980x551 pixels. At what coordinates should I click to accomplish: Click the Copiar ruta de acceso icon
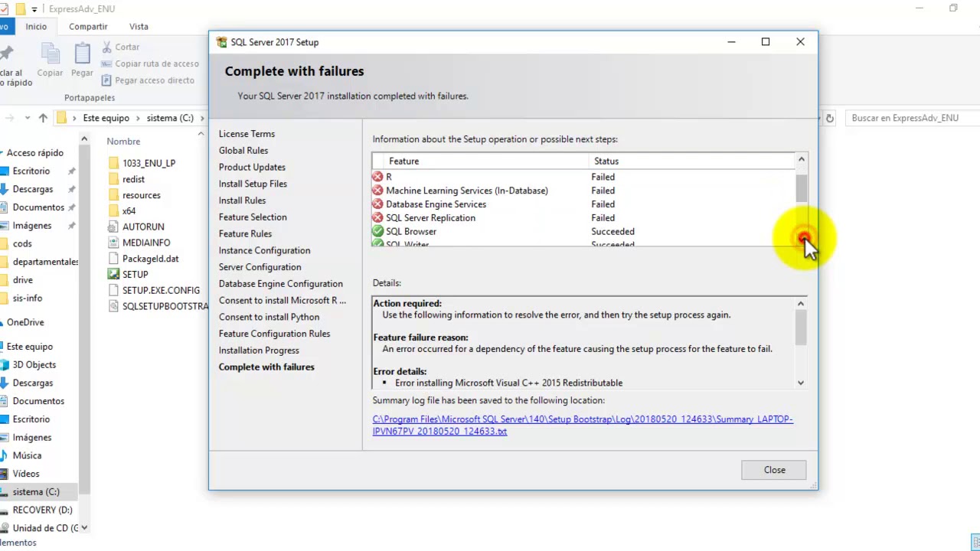[107, 64]
